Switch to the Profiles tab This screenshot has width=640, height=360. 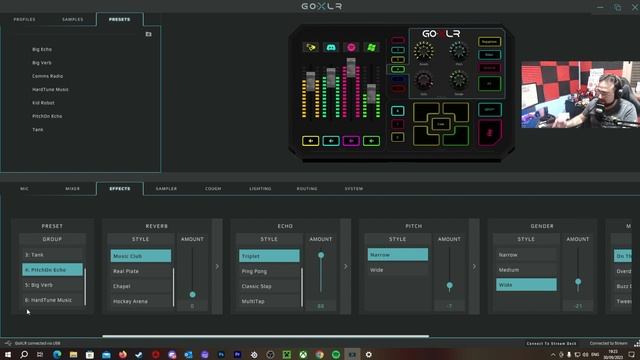pyautogui.click(x=24, y=19)
